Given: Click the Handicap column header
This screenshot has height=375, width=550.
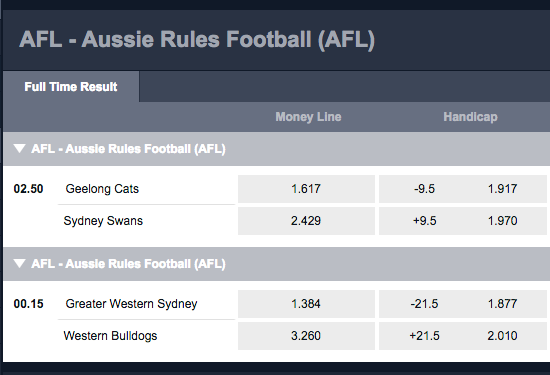Looking at the screenshot, I should click(470, 117).
